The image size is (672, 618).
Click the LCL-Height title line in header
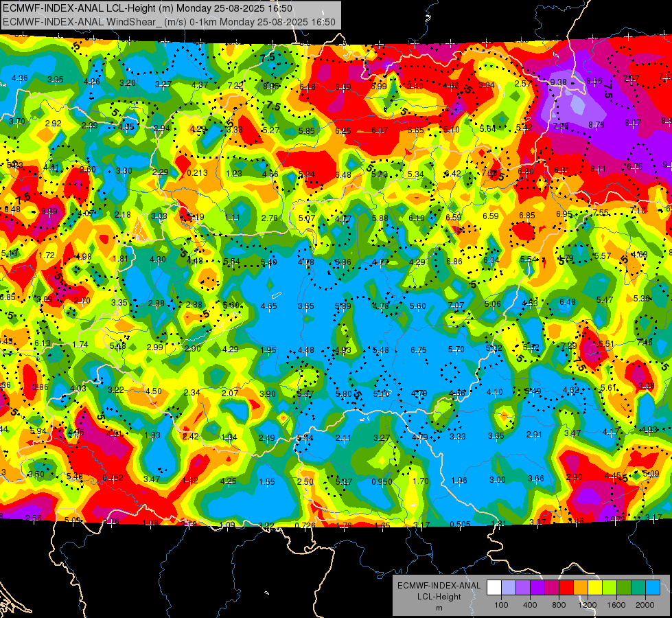pos(148,8)
